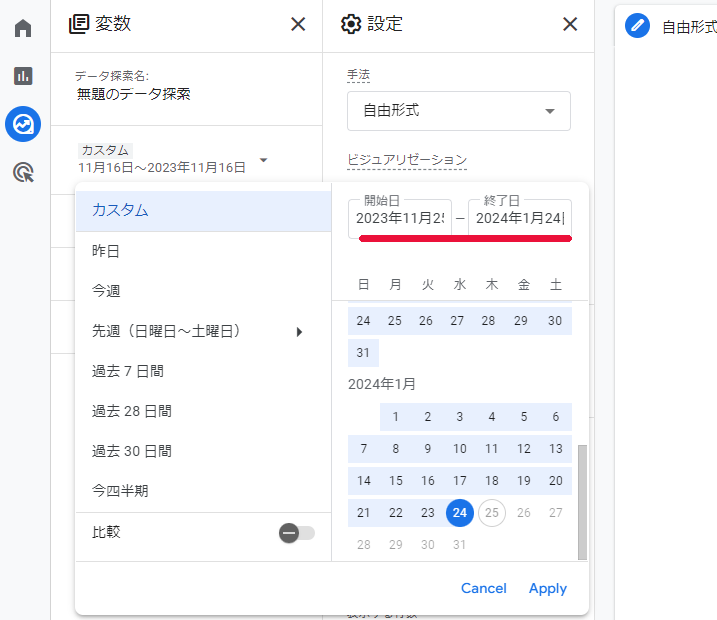The image size is (717, 620).
Task: Click the Apply button
Action: (x=547, y=588)
